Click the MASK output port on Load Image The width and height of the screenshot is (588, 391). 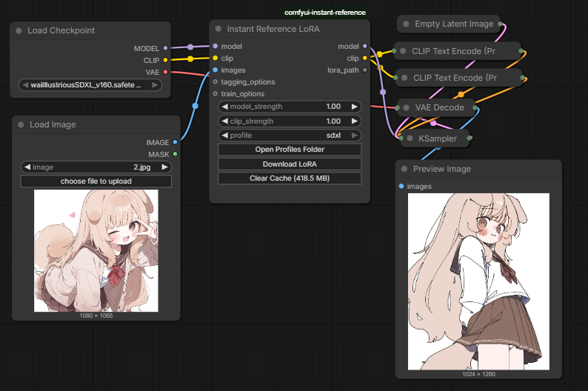tap(175, 154)
